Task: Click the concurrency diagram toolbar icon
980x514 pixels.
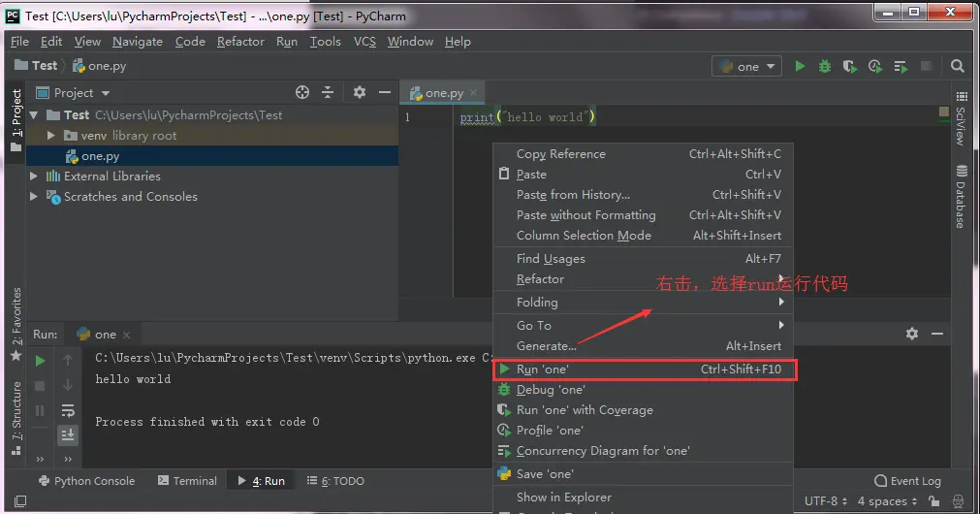Action: coord(901,66)
